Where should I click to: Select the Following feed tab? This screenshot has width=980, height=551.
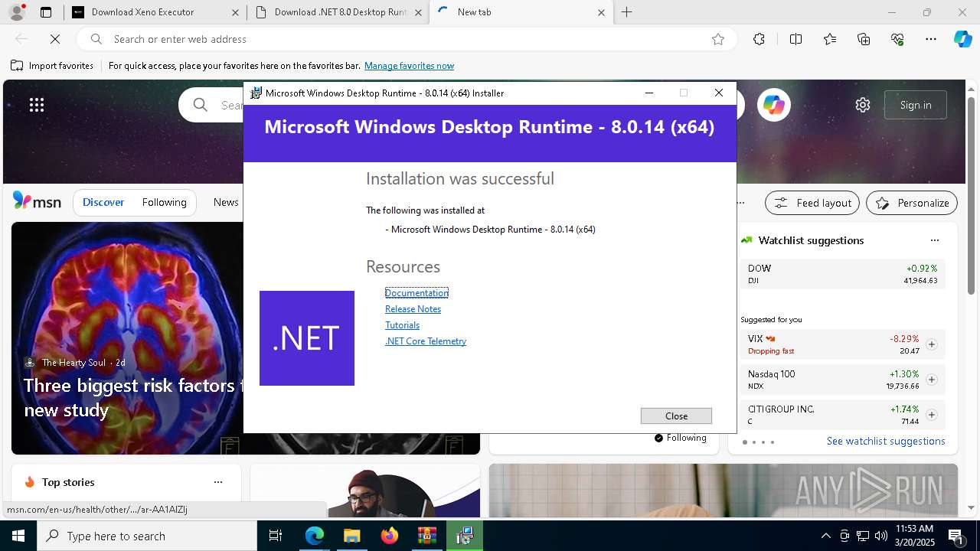(164, 202)
